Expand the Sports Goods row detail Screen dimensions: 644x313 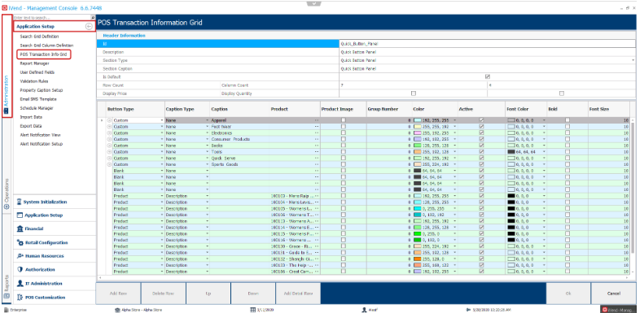point(109,164)
